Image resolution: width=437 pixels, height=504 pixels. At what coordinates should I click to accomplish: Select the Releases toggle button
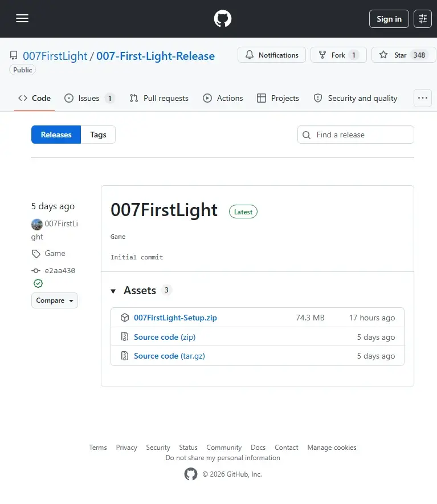point(56,135)
